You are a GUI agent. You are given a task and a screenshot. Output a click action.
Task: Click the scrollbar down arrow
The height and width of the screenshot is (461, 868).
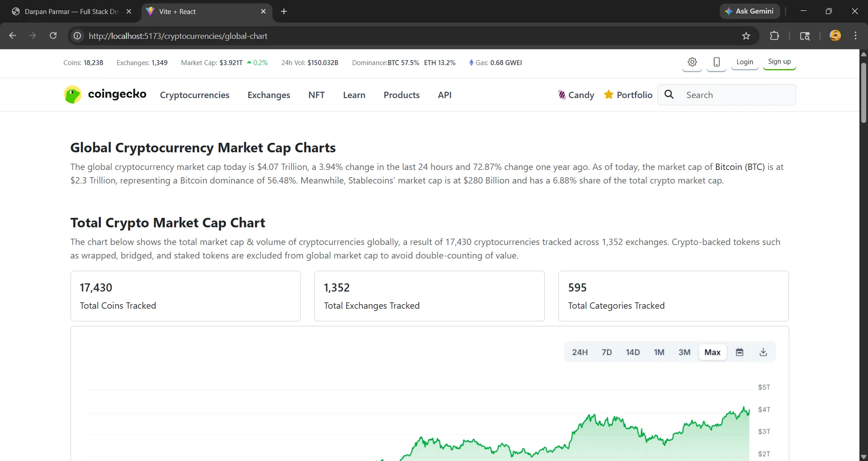click(x=863, y=456)
